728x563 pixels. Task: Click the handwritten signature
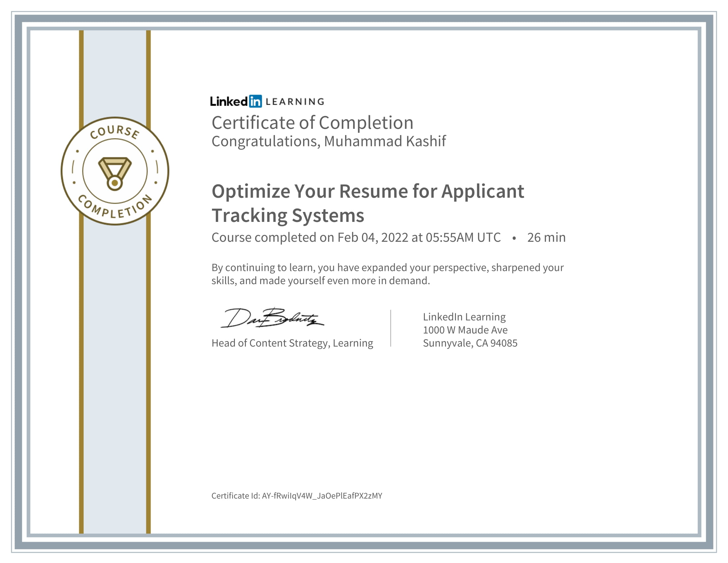point(272,318)
